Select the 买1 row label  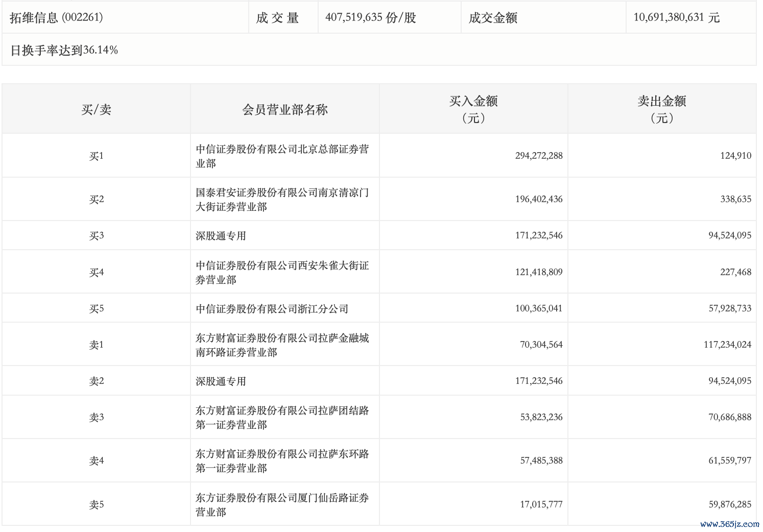(96, 156)
